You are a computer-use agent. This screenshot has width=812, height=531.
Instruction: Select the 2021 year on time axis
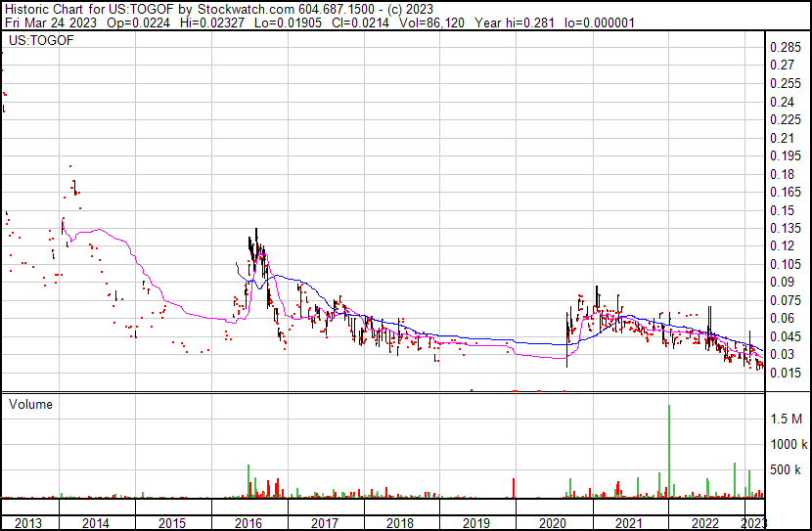coord(630,523)
